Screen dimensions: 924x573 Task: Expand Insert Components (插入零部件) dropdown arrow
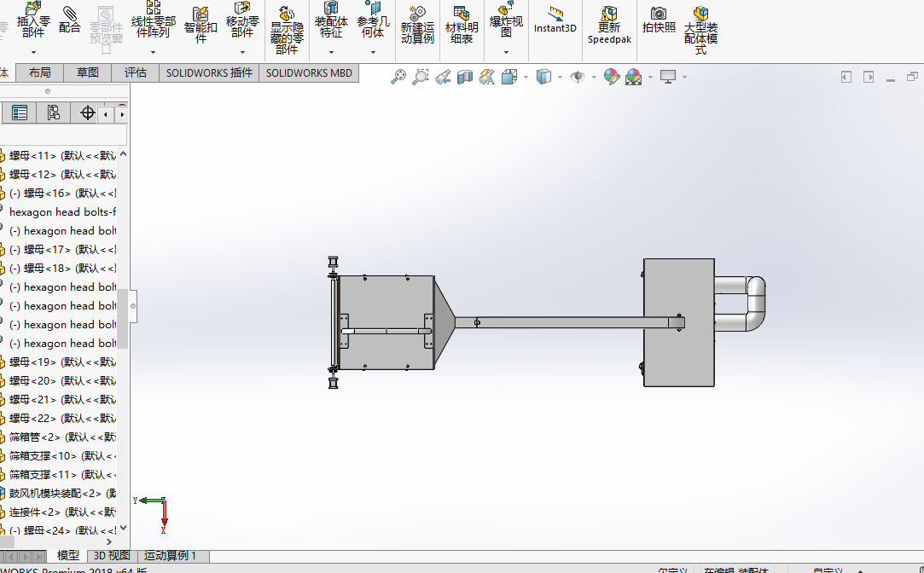(33, 52)
